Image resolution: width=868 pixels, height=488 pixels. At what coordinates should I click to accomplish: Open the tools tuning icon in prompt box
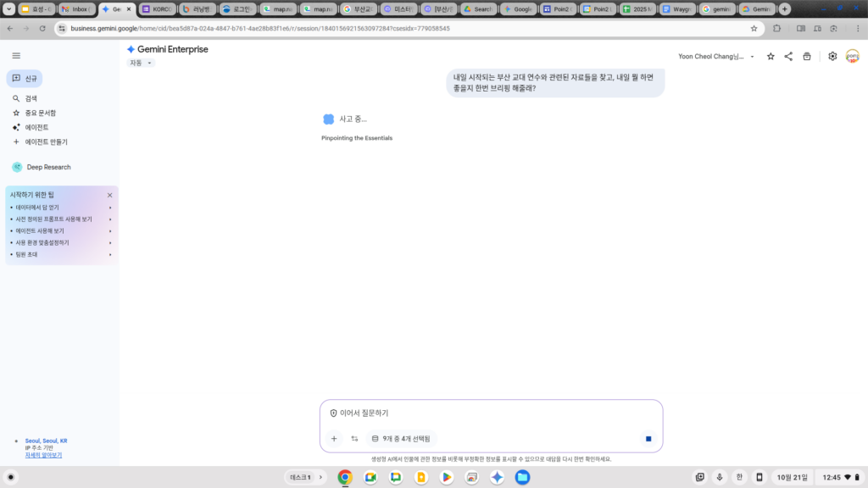point(354,439)
